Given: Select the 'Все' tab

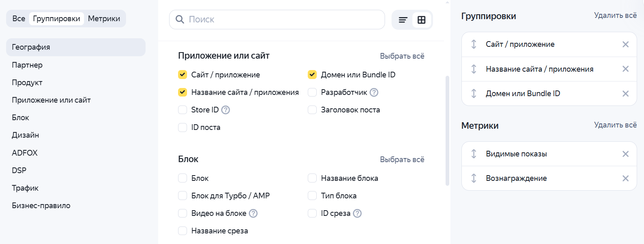Looking at the screenshot, I should (x=19, y=19).
